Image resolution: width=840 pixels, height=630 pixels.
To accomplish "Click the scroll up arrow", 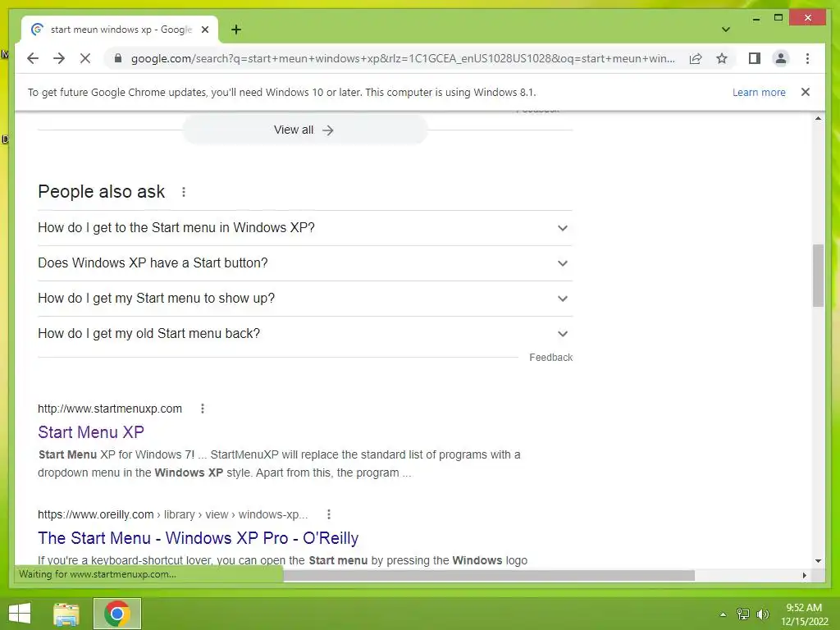I will point(818,118).
